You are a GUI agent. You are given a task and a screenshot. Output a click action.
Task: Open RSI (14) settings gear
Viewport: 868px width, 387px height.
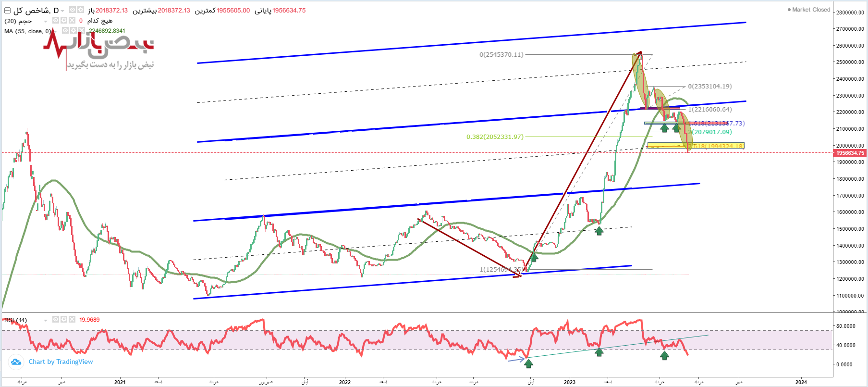coord(64,320)
